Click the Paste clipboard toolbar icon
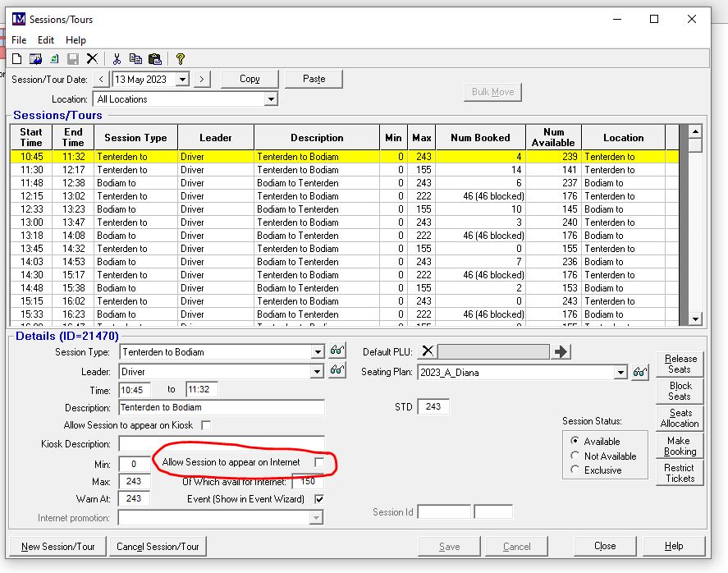 tap(154, 59)
